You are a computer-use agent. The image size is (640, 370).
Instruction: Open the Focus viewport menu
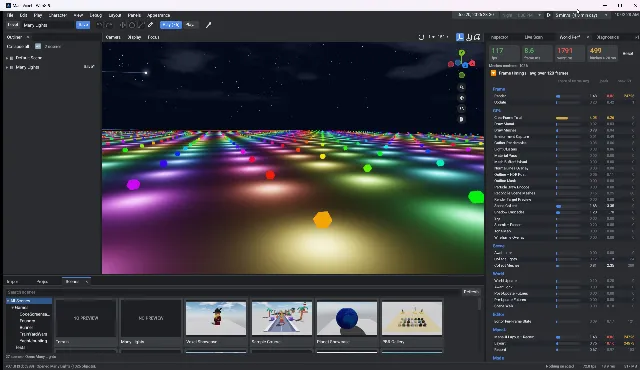[153, 37]
